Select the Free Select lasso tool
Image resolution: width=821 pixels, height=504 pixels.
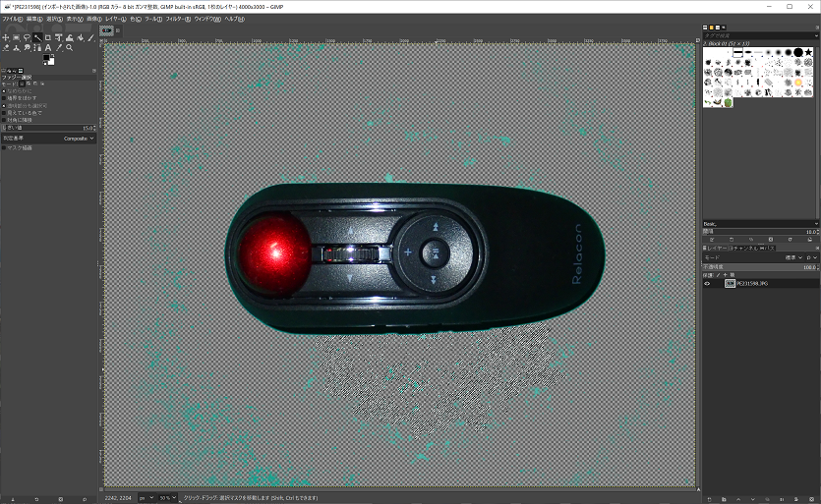27,37
